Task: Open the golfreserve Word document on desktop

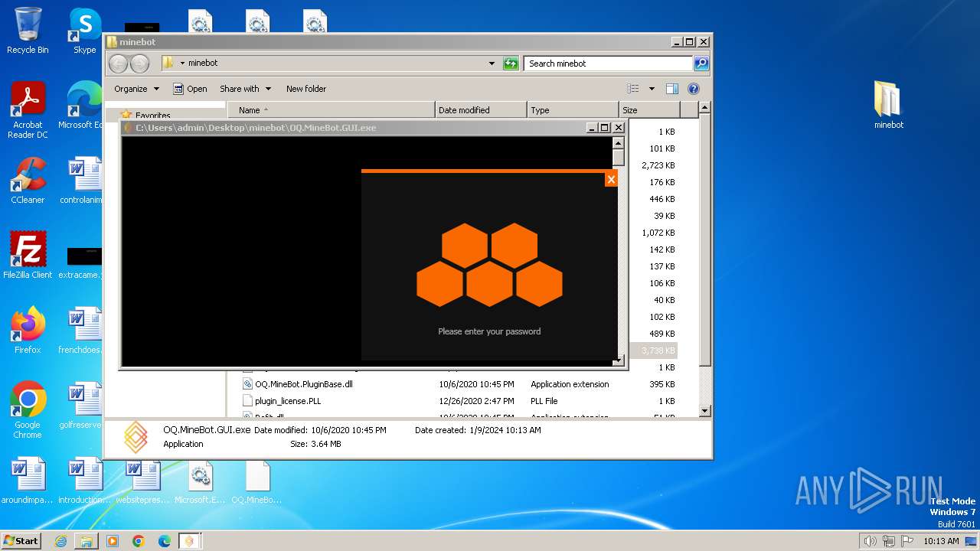Action: pos(80,406)
